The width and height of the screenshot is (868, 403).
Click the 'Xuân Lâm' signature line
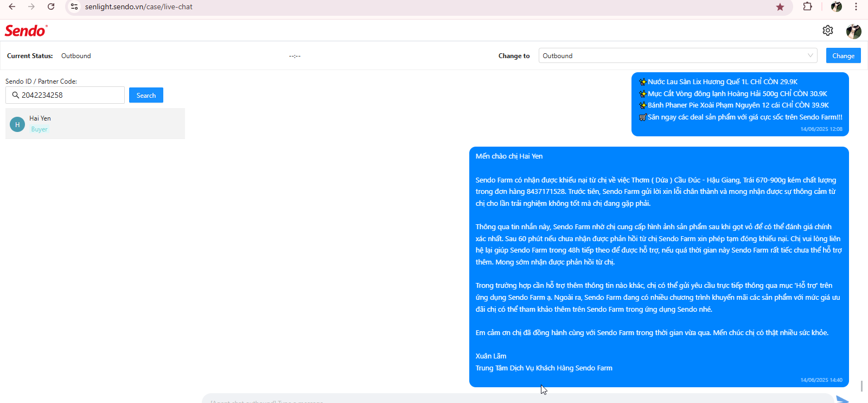pos(491,356)
